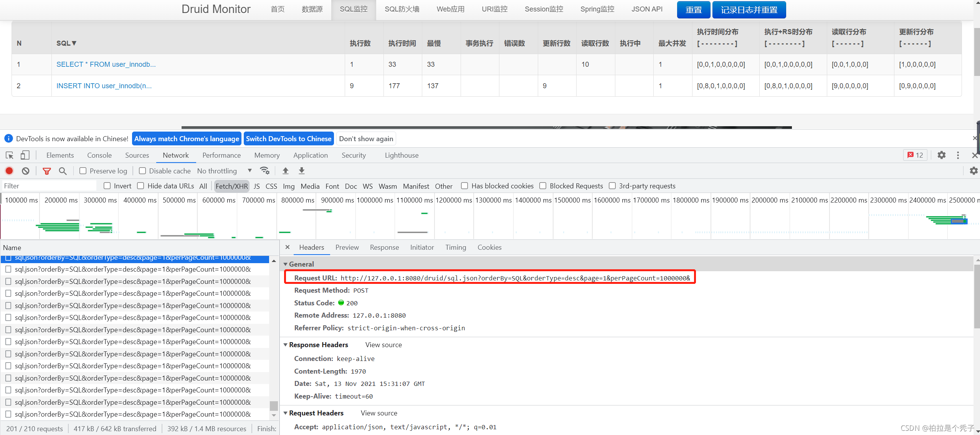980x435 pixels.
Task: Open the No throttling dropdown
Action: (225, 171)
